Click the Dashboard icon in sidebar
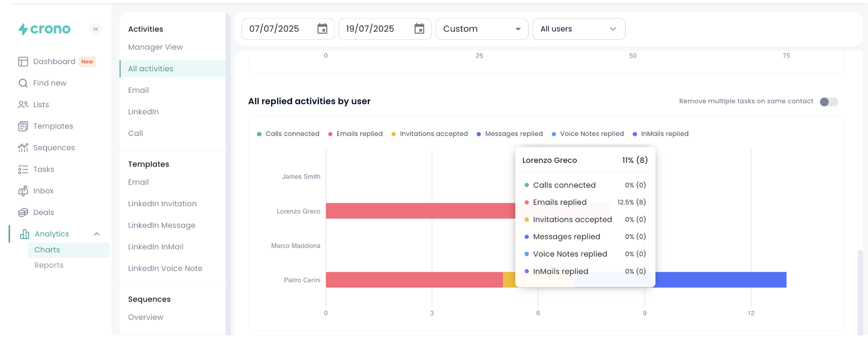This screenshot has height=349, width=868. click(23, 62)
